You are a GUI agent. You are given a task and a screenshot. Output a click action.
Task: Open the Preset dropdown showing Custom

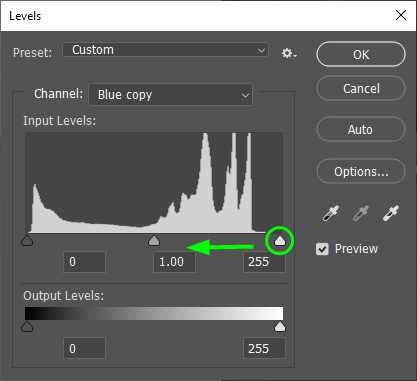[165, 50]
